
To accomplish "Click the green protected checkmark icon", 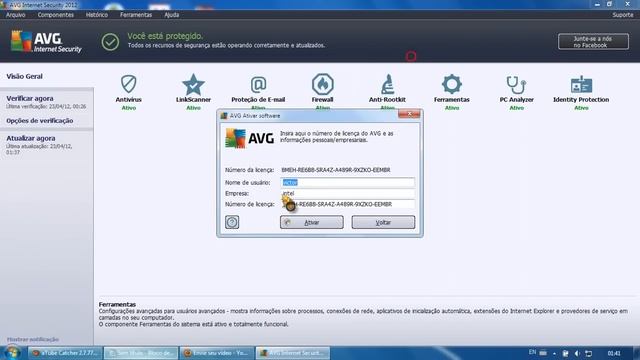I will 110,42.
